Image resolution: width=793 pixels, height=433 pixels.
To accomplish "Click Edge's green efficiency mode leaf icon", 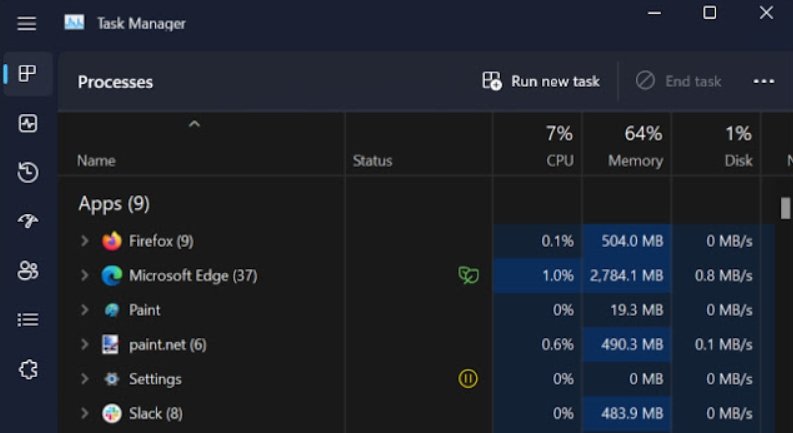I will click(x=468, y=275).
